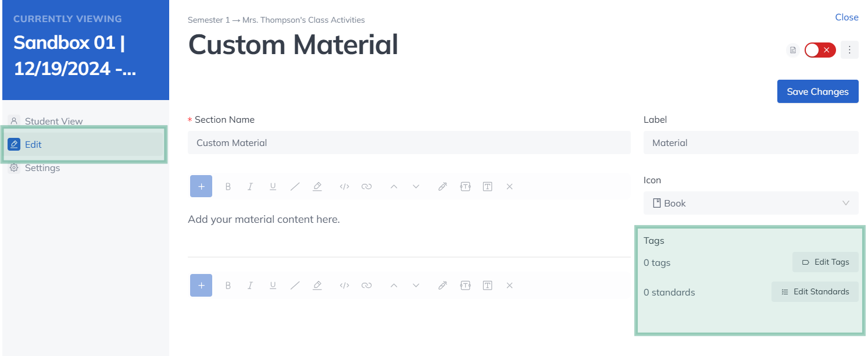Go to Settings in the sidebar
868x356 pixels.
[42, 168]
